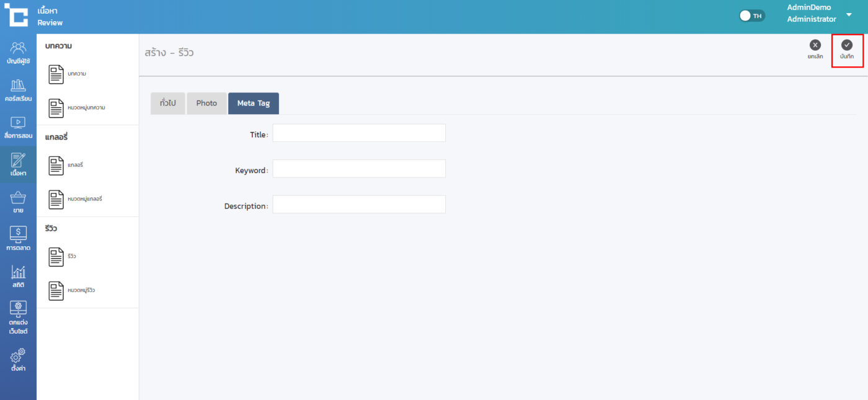The height and width of the screenshot is (400, 868).
Task: Click the Title input field
Action: (x=359, y=133)
